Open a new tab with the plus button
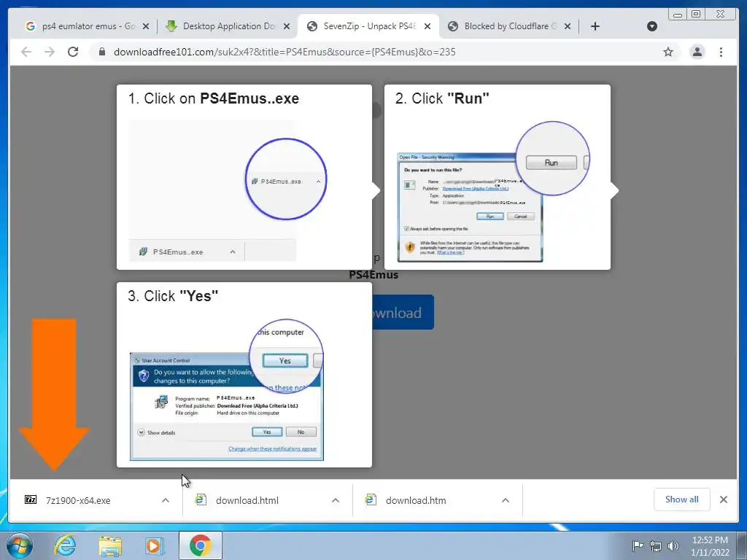Viewport: 747px width, 560px height. (595, 26)
